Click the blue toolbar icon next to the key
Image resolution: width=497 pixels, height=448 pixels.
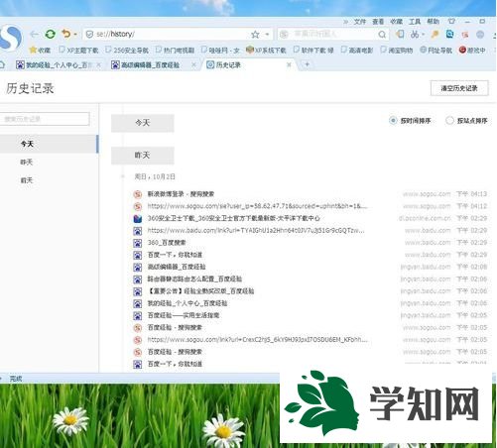click(x=449, y=34)
